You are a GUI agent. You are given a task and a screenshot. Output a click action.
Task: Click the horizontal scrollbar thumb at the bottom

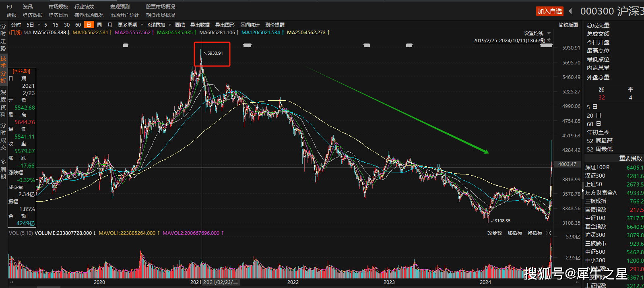coord(48,287)
